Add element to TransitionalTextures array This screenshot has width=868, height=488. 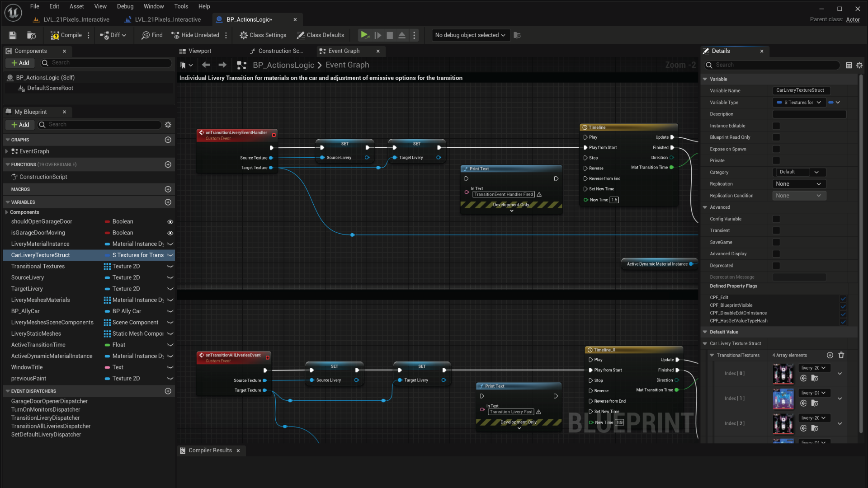[x=830, y=355]
